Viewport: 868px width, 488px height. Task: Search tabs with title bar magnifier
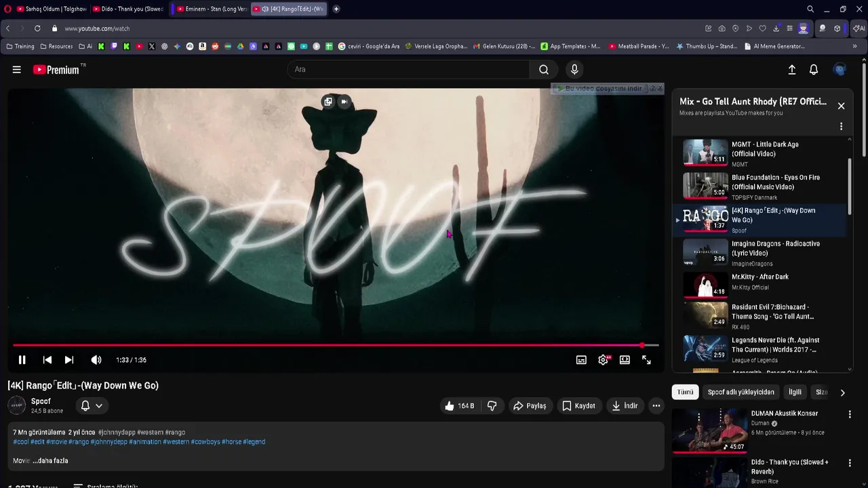[x=810, y=9]
